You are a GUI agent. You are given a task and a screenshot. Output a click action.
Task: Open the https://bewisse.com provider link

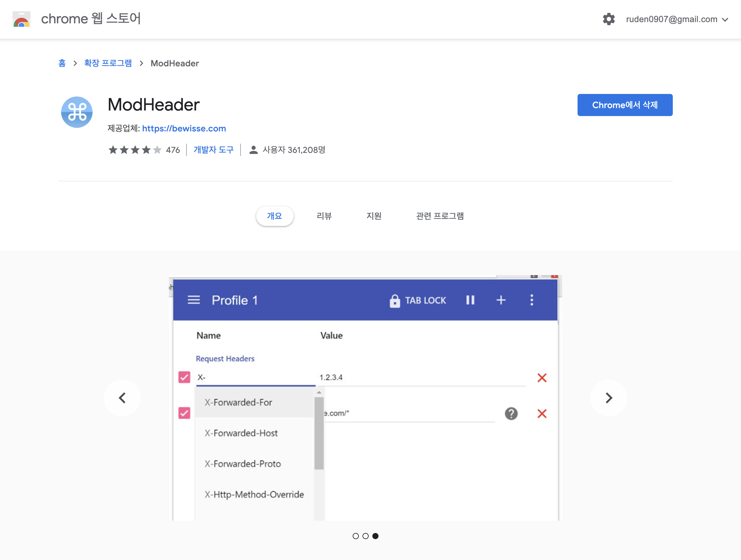(x=184, y=129)
